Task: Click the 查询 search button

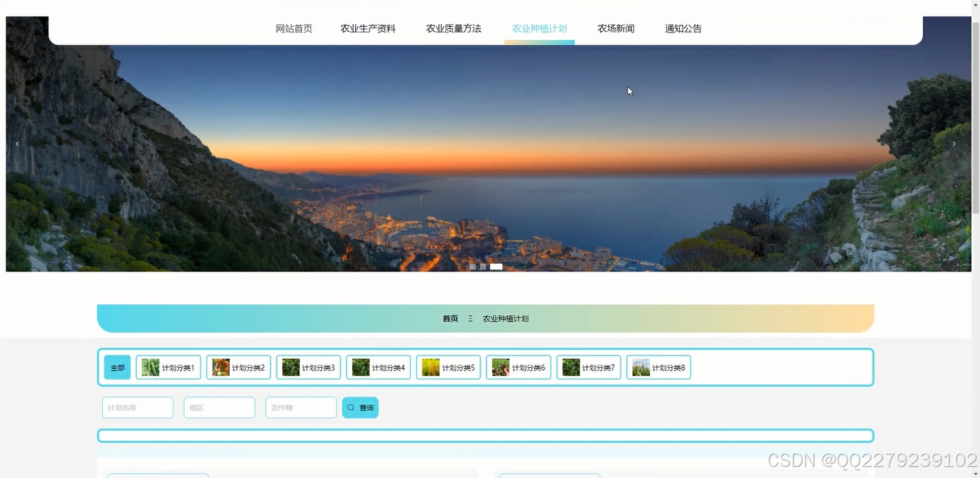Action: (360, 407)
